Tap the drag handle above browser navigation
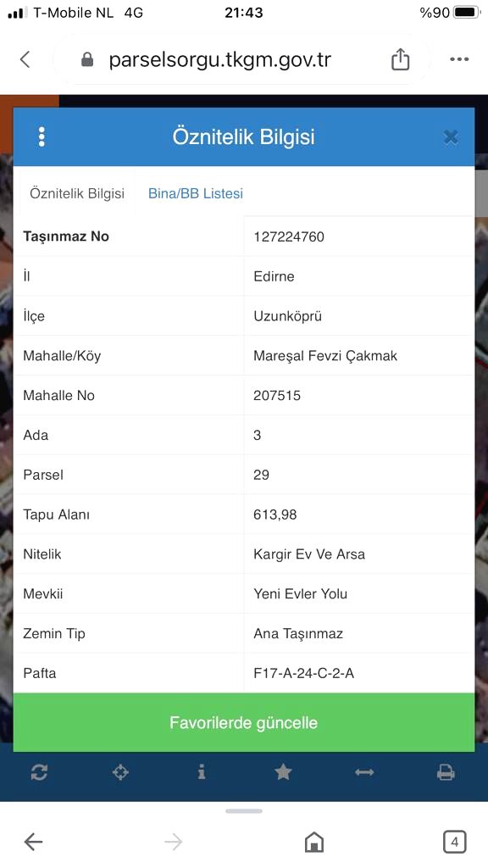488x868 pixels. (243, 811)
